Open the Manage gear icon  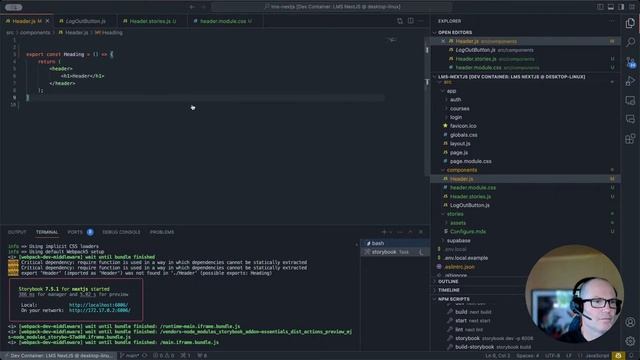click(x=630, y=341)
